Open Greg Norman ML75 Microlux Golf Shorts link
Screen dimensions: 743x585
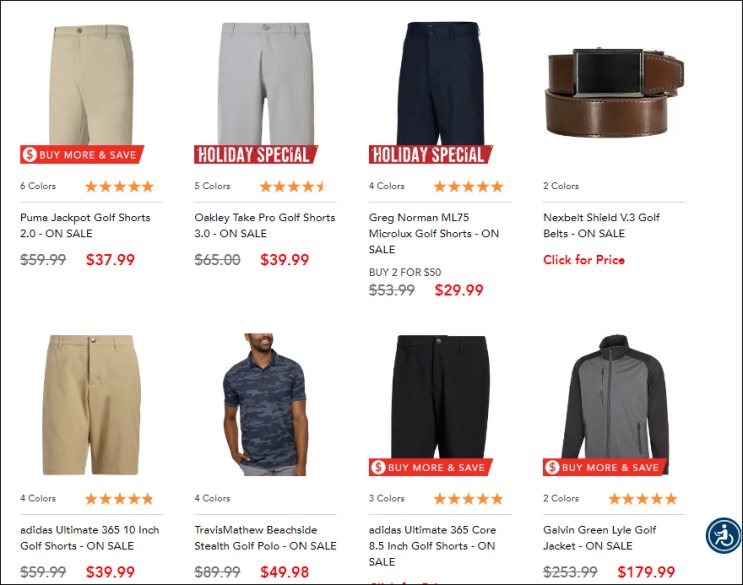(x=434, y=233)
